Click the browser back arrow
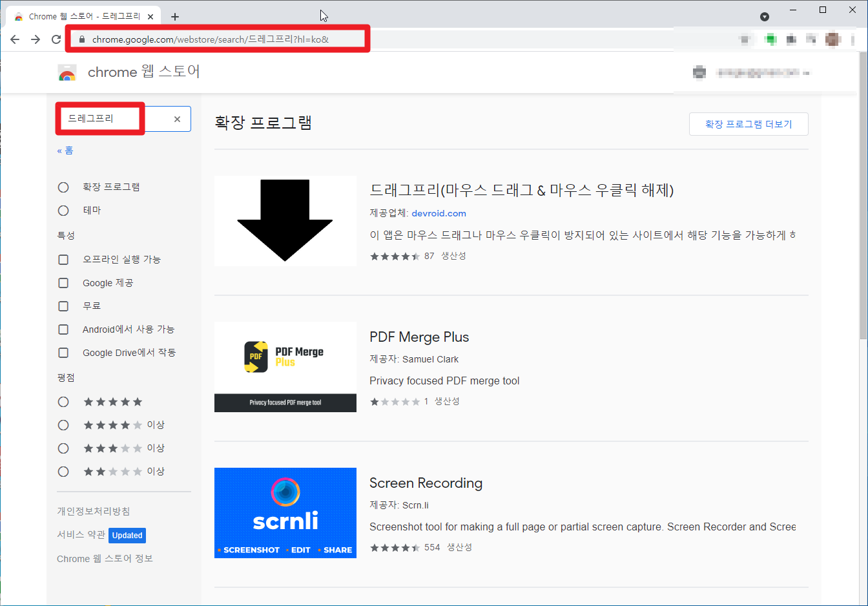868x606 pixels. 15,39
